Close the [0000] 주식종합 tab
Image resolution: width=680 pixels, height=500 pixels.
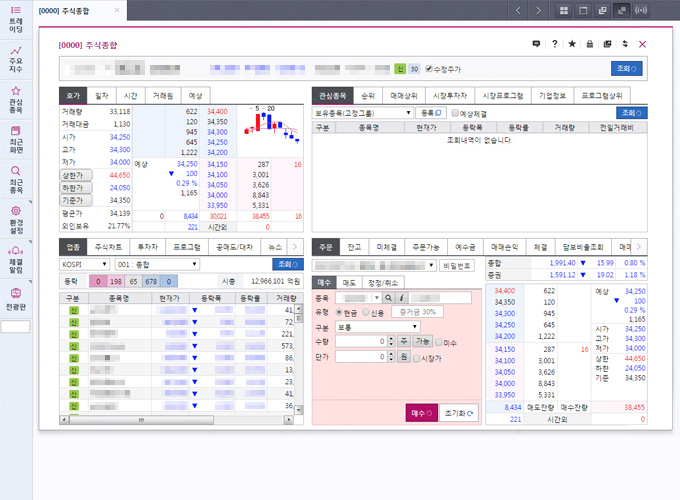pyautogui.click(x=117, y=10)
